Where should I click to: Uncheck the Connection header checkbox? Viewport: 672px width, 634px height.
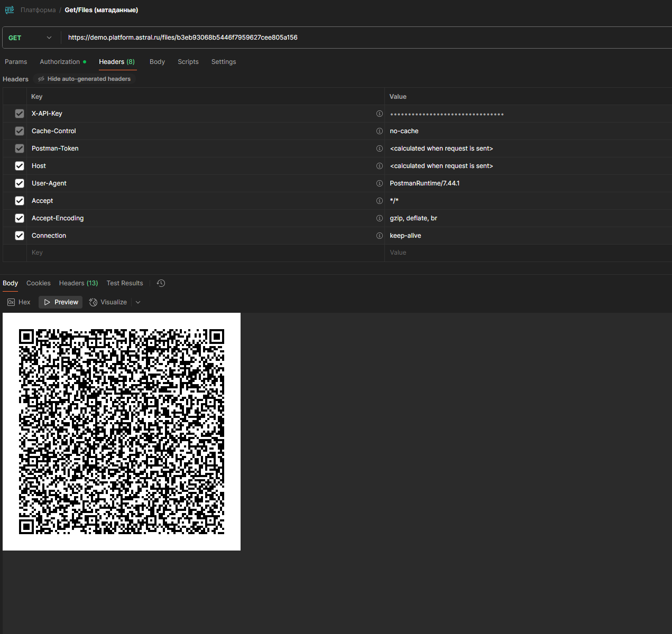pyautogui.click(x=20, y=236)
